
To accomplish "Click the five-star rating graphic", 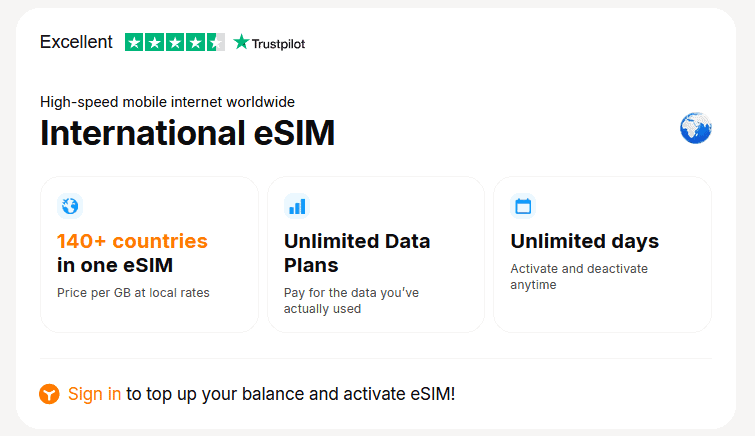I will (x=175, y=42).
